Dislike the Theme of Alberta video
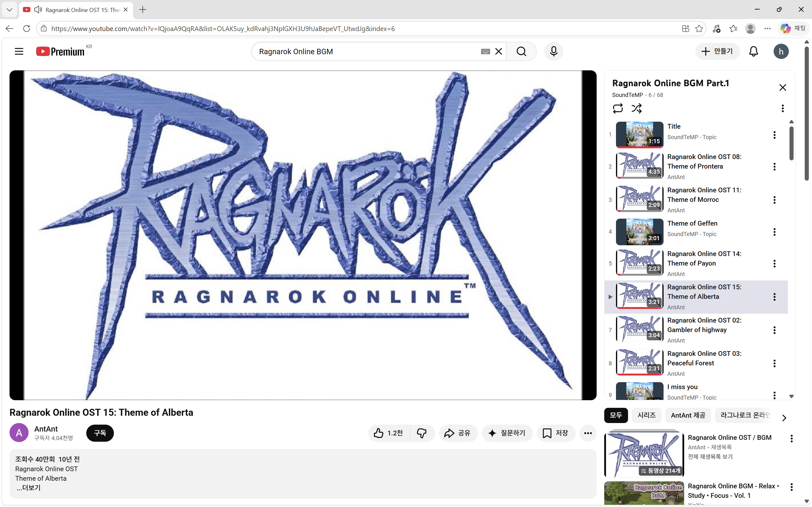The width and height of the screenshot is (812, 507). click(422, 433)
